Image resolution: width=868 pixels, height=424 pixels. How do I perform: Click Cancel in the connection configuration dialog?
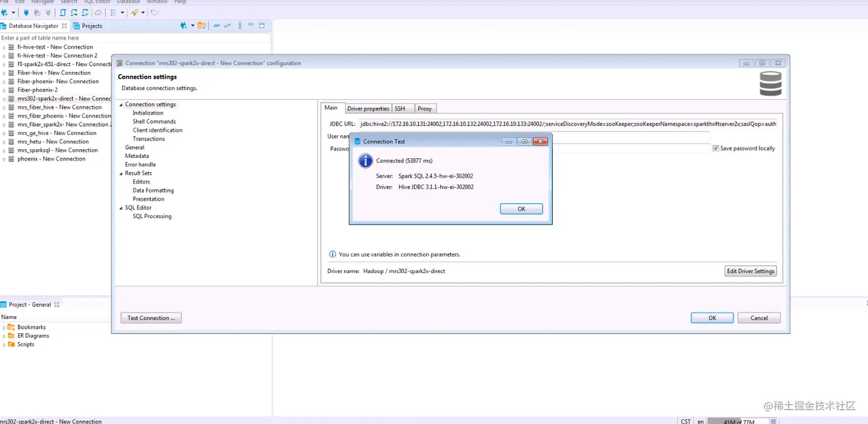(x=759, y=318)
